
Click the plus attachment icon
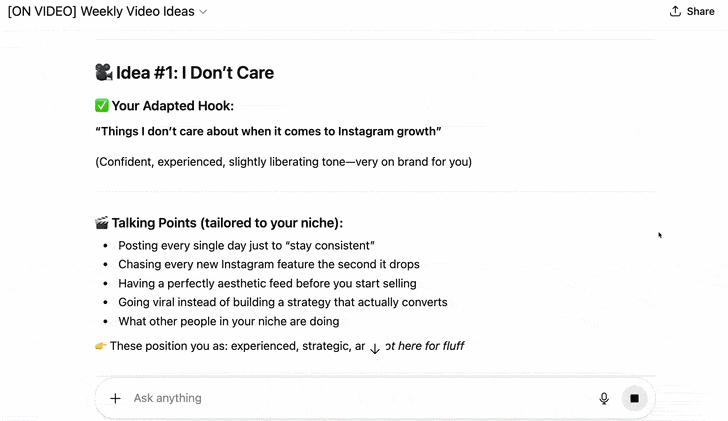pyautogui.click(x=115, y=398)
